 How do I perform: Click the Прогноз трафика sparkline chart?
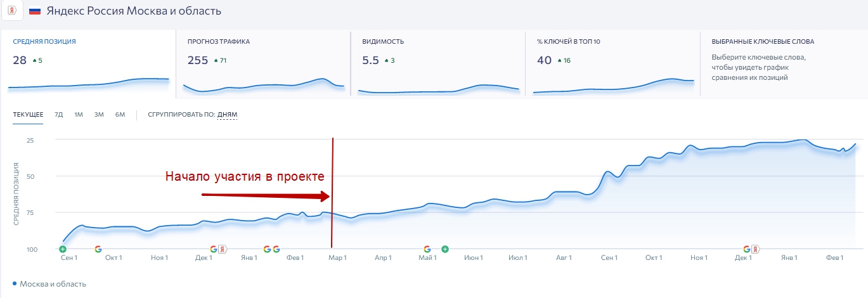[x=263, y=86]
